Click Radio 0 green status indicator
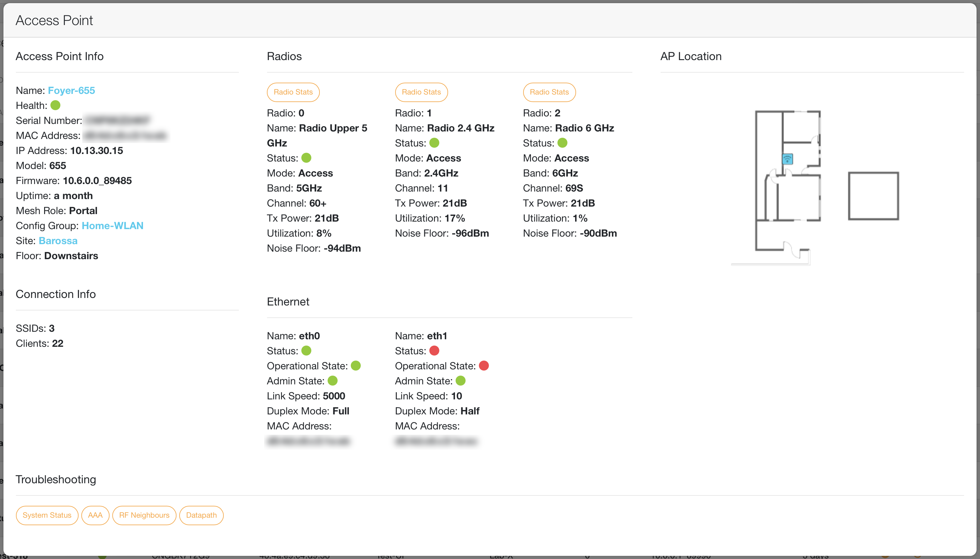Screen dimensions: 980x559 pyautogui.click(x=306, y=158)
